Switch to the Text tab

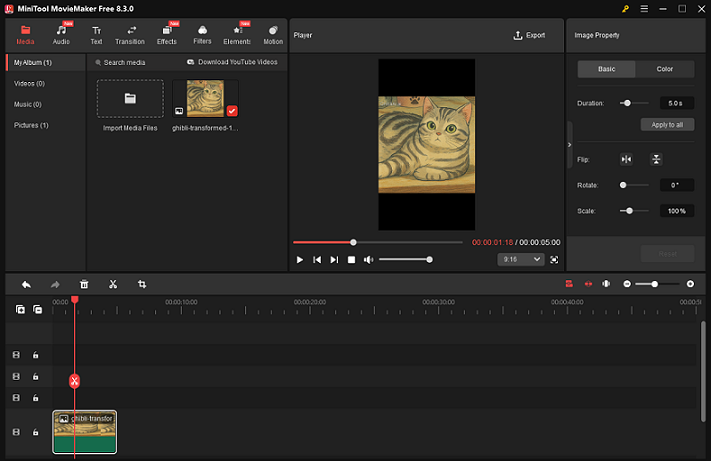pos(96,35)
